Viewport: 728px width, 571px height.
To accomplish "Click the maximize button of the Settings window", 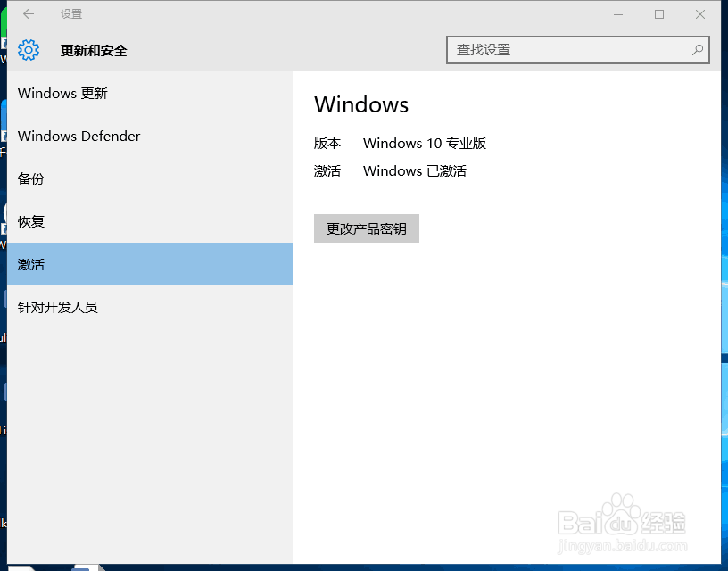I will [x=659, y=14].
